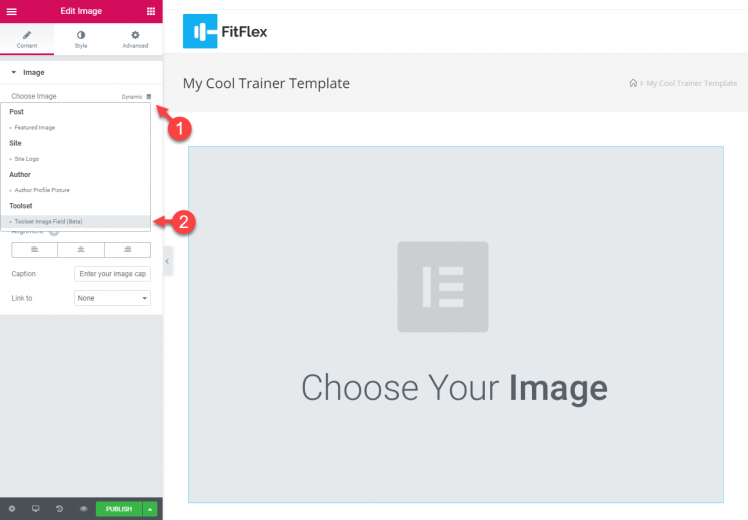The image size is (748, 520).
Task: Click the home breadcrumb icon
Action: [x=633, y=83]
